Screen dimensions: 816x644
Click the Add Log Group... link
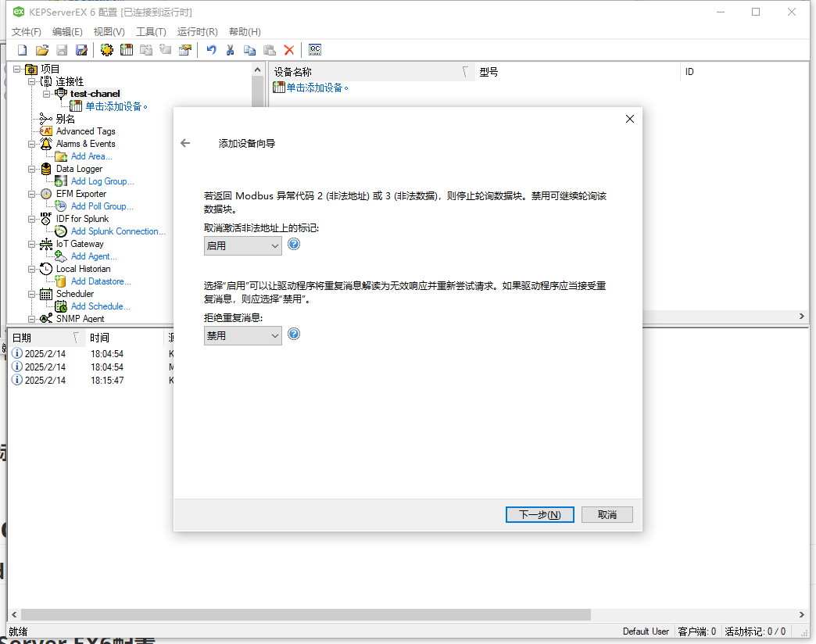click(x=102, y=181)
